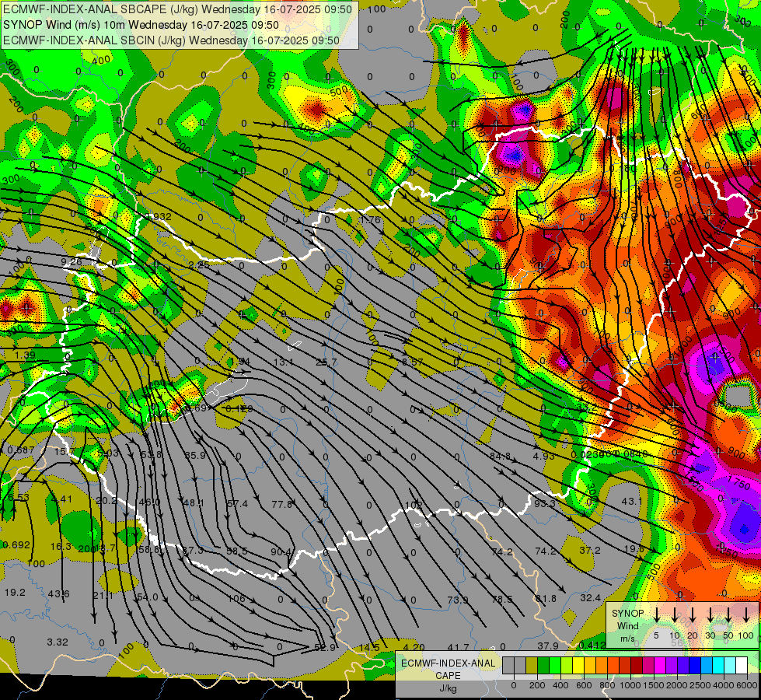Click the 8.57 value on the map
Viewport: 761px width, 700px height.
click(412, 362)
